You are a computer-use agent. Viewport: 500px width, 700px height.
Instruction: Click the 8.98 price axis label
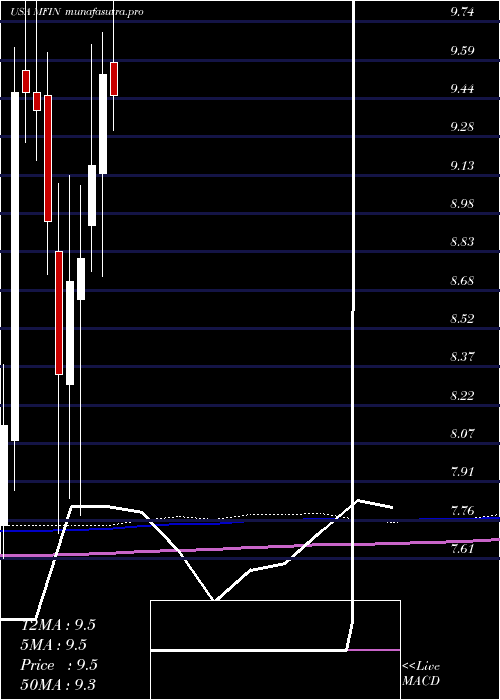pos(462,204)
